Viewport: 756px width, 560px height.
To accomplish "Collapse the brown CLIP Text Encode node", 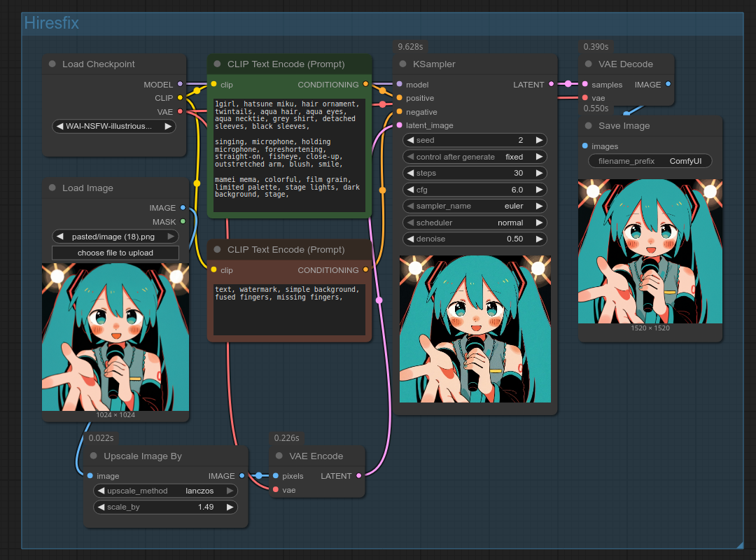I will coord(217,249).
